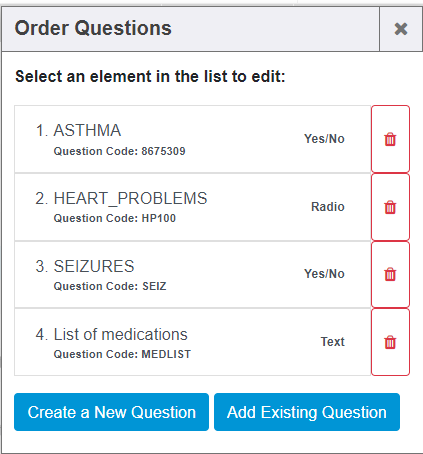Click the trash icon for HEART_PROBLEMS
The width and height of the screenshot is (423, 454).
390,207
